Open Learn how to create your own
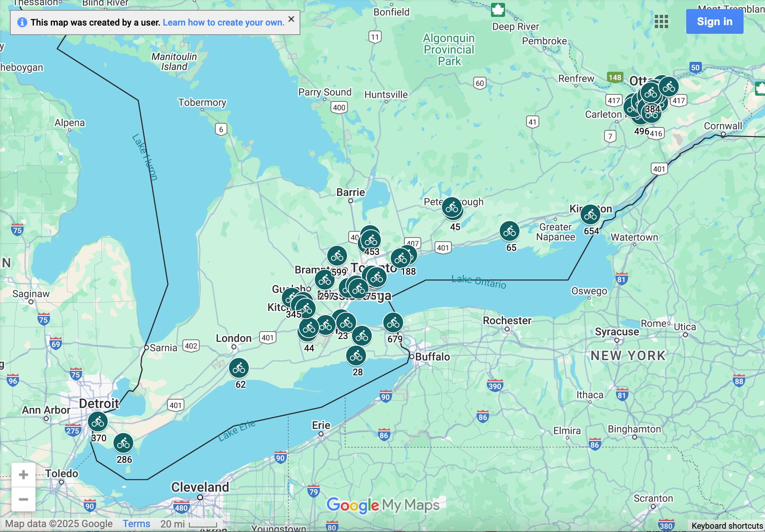765x532 pixels. tap(224, 22)
